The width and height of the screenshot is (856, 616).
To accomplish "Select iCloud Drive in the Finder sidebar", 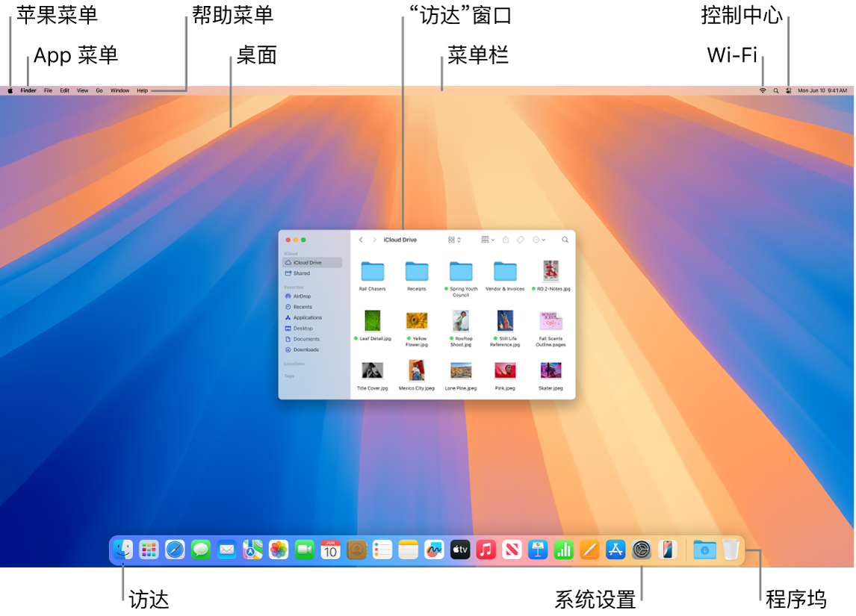I will pos(312,262).
